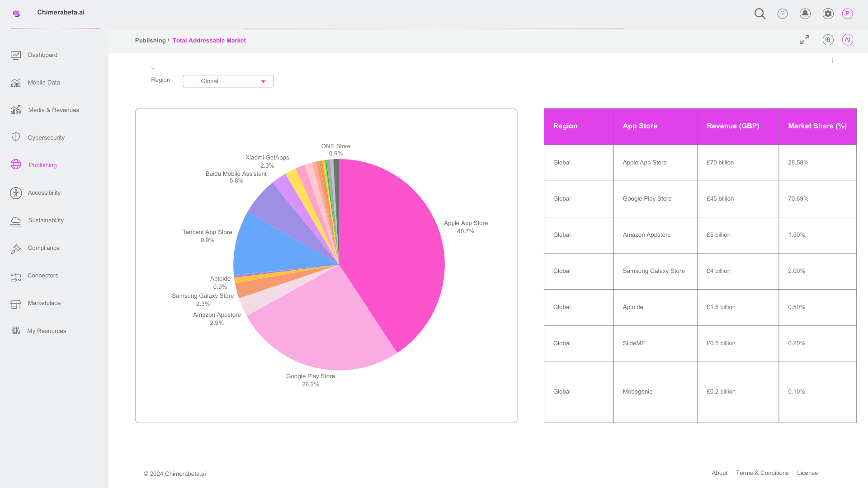Select the Mobogenie table cell
This screenshot has height=488, width=868.
click(x=655, y=392)
